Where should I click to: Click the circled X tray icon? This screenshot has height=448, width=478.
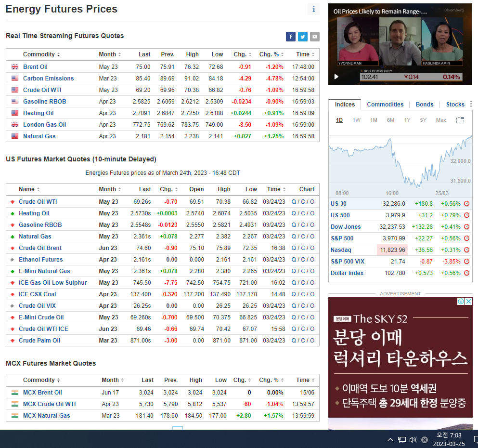[x=425, y=440]
